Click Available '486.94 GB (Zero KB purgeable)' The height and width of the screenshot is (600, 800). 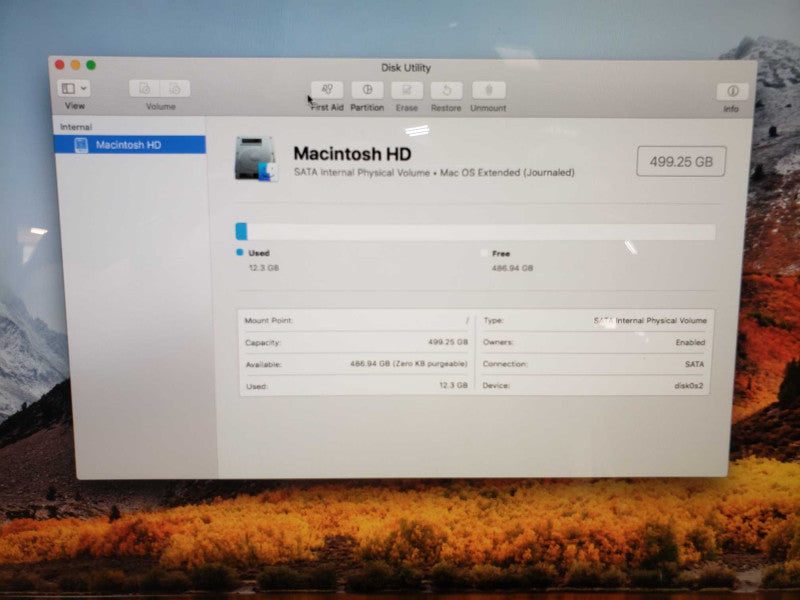point(409,364)
